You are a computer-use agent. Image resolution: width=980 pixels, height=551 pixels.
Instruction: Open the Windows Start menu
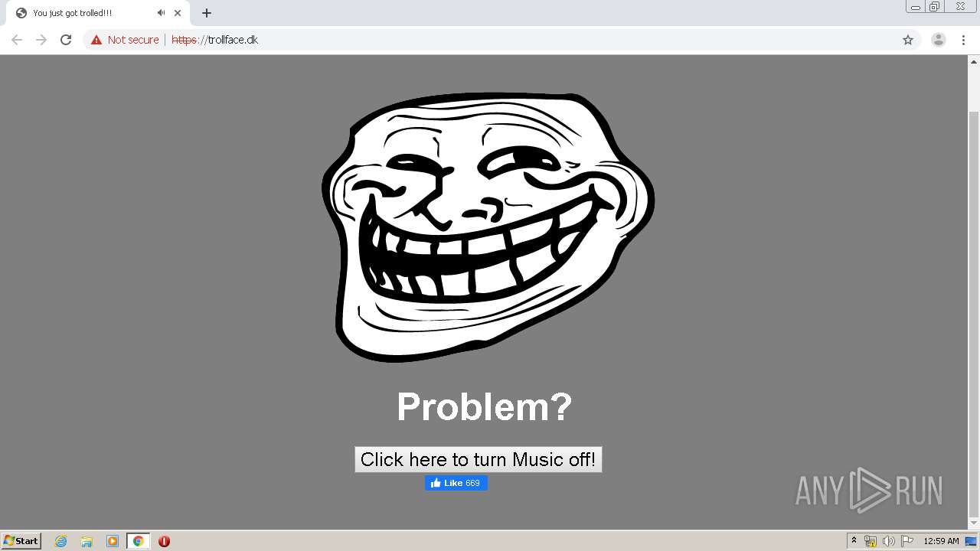21,541
